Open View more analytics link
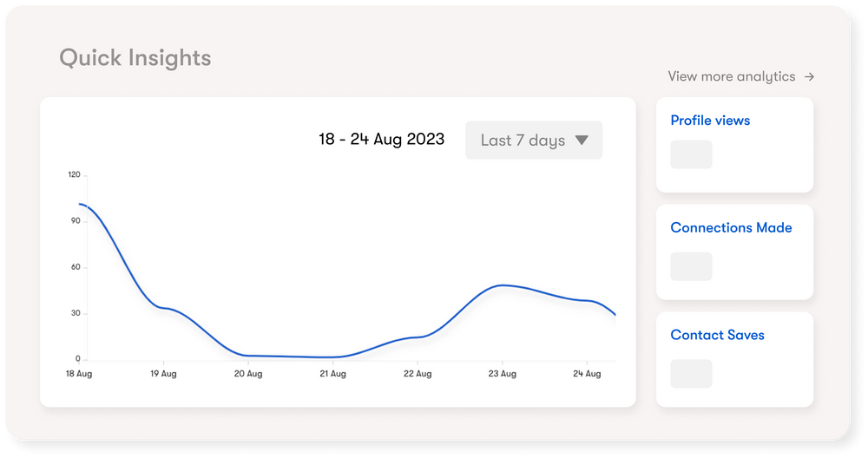The height and width of the screenshot is (458, 868). (x=731, y=76)
